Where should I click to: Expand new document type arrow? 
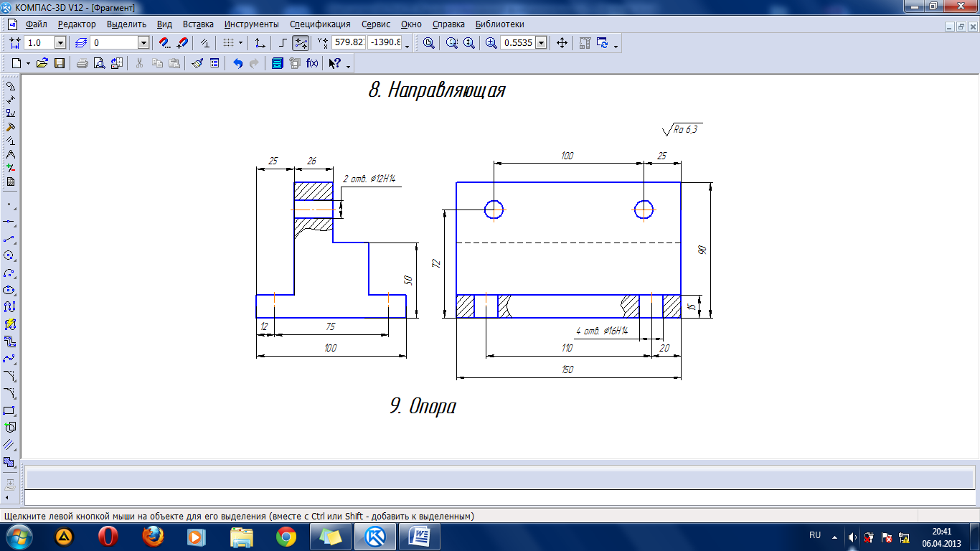click(x=28, y=63)
